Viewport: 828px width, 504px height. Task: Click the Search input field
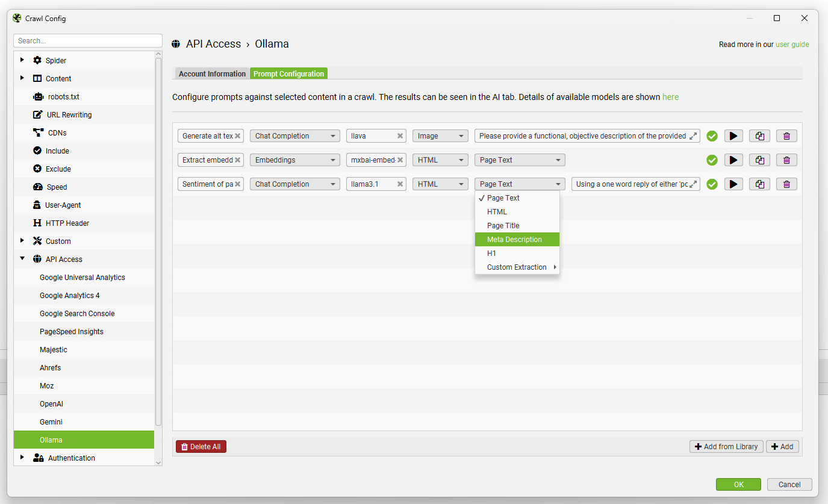(x=88, y=41)
